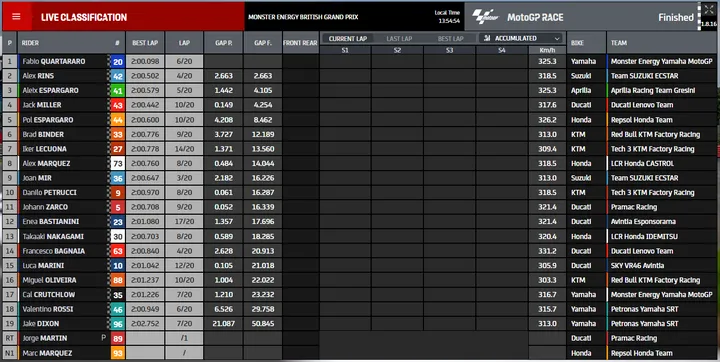Screen dimensions: 720x362
Task: Click LIVE CLASSIFICATION title
Action: [x=84, y=17]
